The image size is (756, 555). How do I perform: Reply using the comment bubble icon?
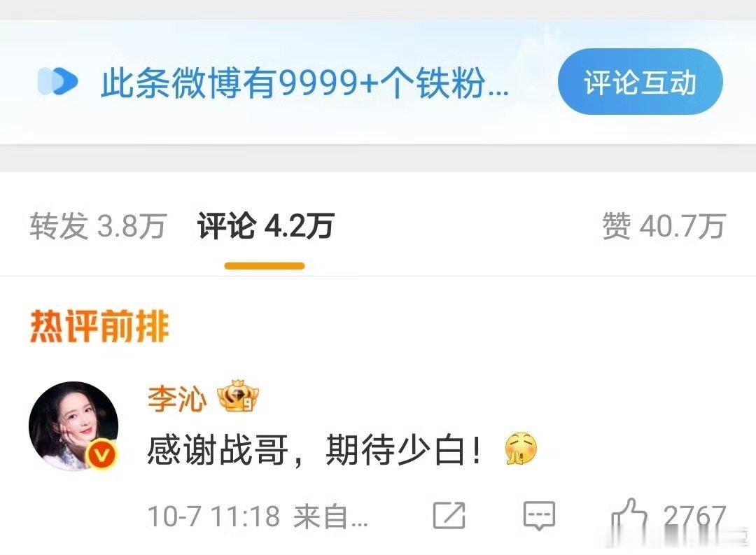click(540, 516)
